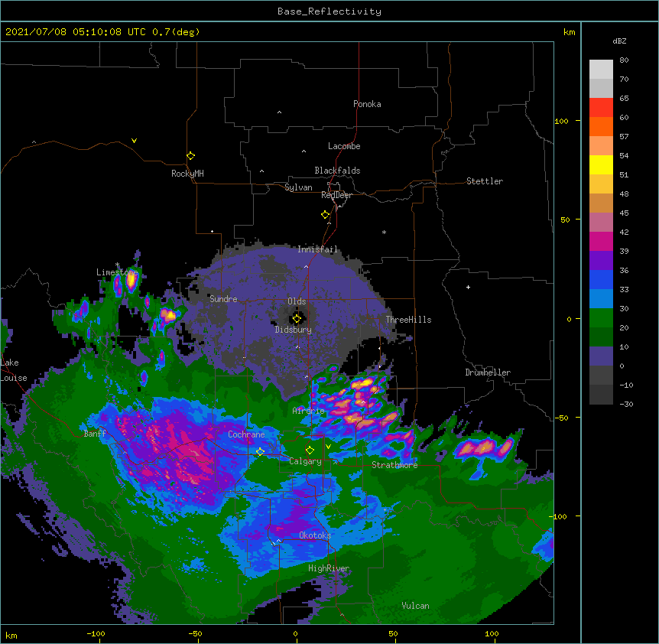Click the -100 tick on bottom axis

(96, 633)
